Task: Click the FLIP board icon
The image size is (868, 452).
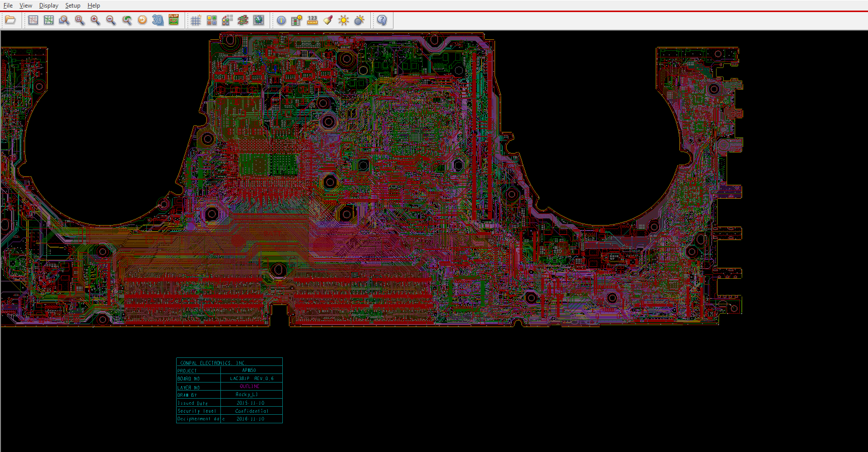Action: [x=174, y=20]
